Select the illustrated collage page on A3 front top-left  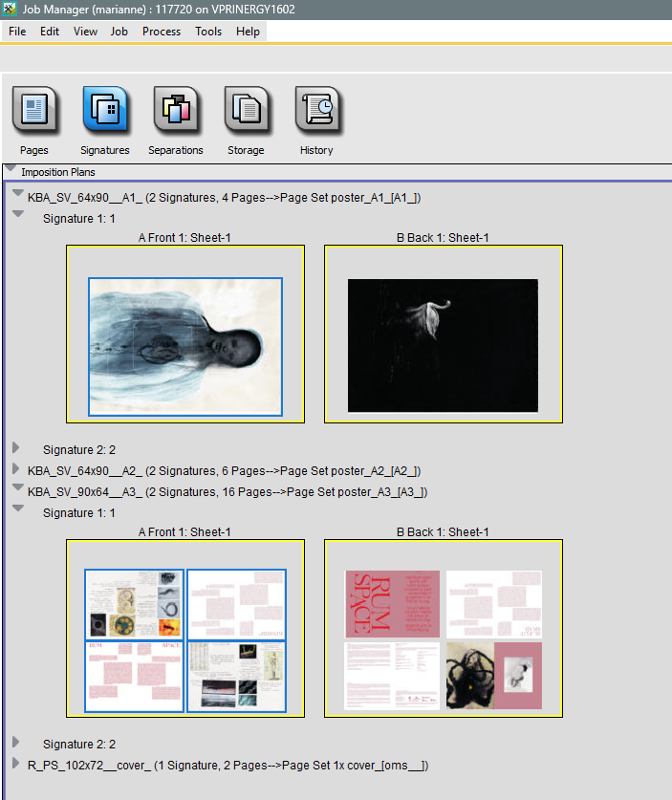134,604
